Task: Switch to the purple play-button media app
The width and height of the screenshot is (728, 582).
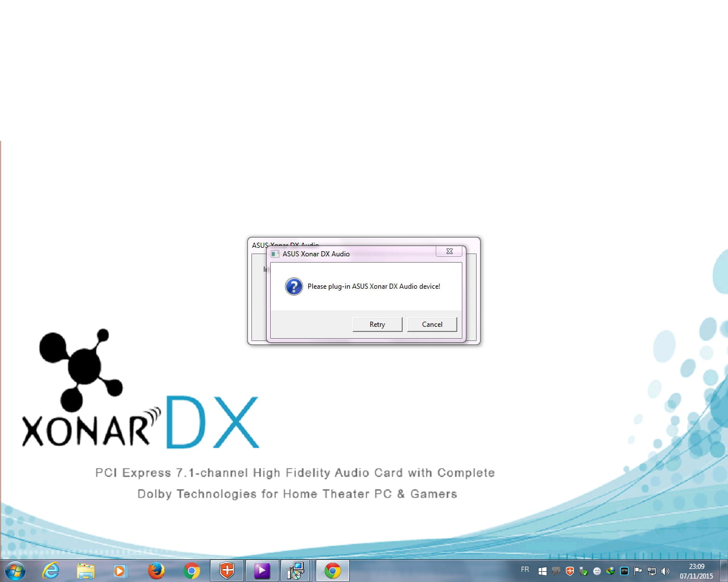Action: point(262,571)
